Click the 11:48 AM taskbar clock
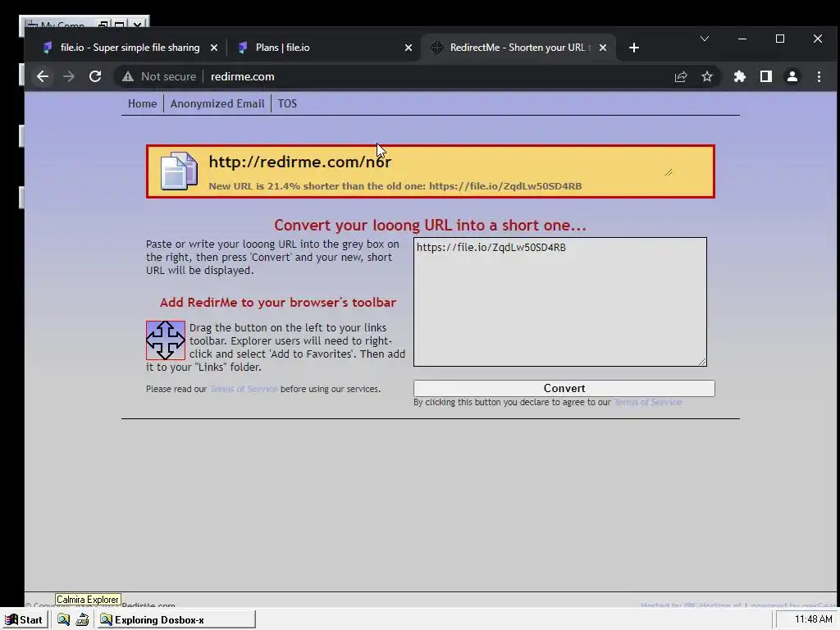 pyautogui.click(x=813, y=619)
